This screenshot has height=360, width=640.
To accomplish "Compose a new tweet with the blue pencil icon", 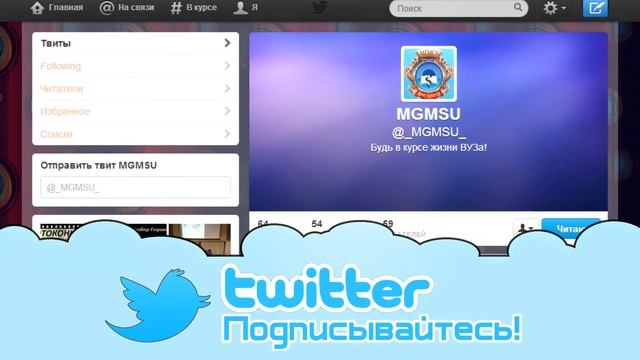I will (x=595, y=8).
